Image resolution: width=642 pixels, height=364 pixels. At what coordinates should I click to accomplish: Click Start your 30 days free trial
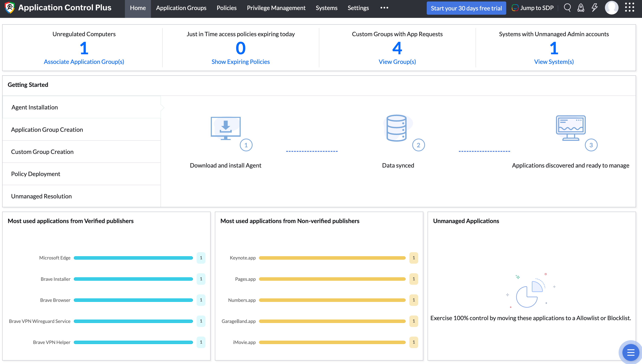(x=466, y=8)
